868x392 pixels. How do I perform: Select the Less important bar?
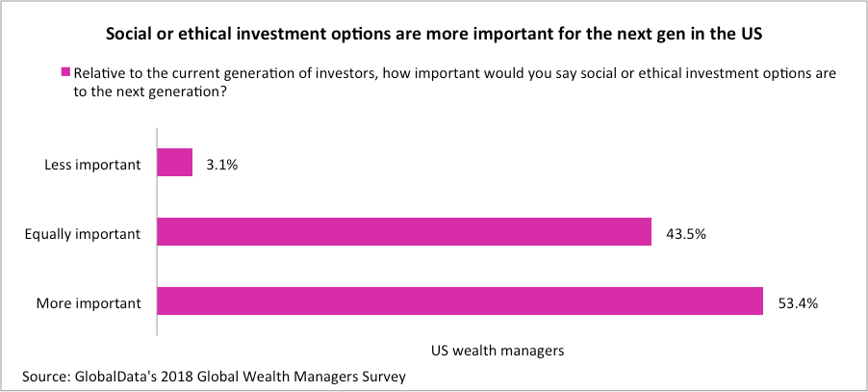tap(174, 164)
